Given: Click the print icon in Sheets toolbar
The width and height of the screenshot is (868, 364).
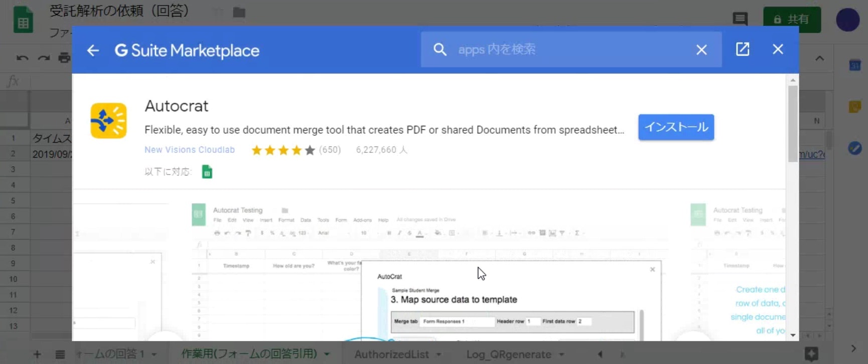Looking at the screenshot, I should (64, 58).
